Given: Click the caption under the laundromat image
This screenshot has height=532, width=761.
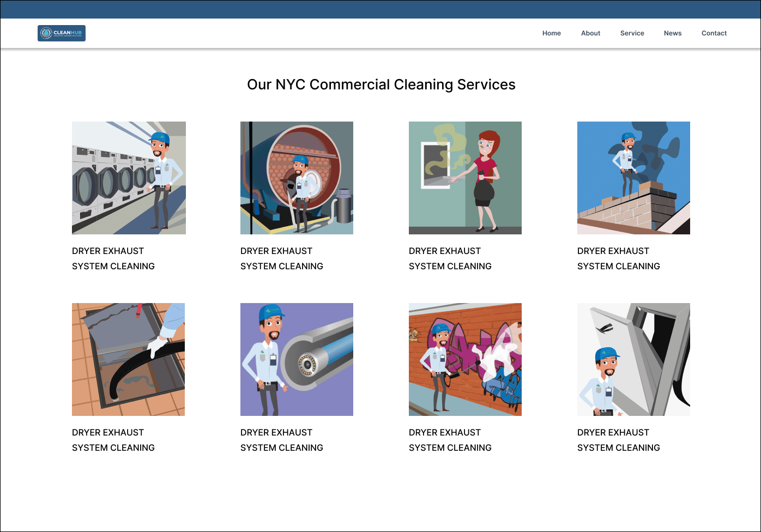Looking at the screenshot, I should pos(113,258).
